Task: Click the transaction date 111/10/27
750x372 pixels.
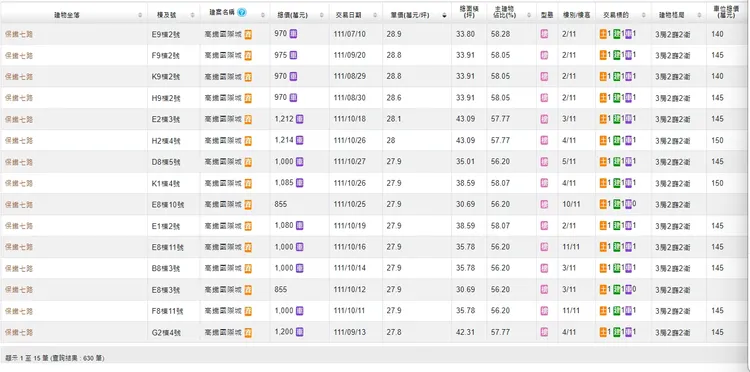Action: click(x=350, y=162)
